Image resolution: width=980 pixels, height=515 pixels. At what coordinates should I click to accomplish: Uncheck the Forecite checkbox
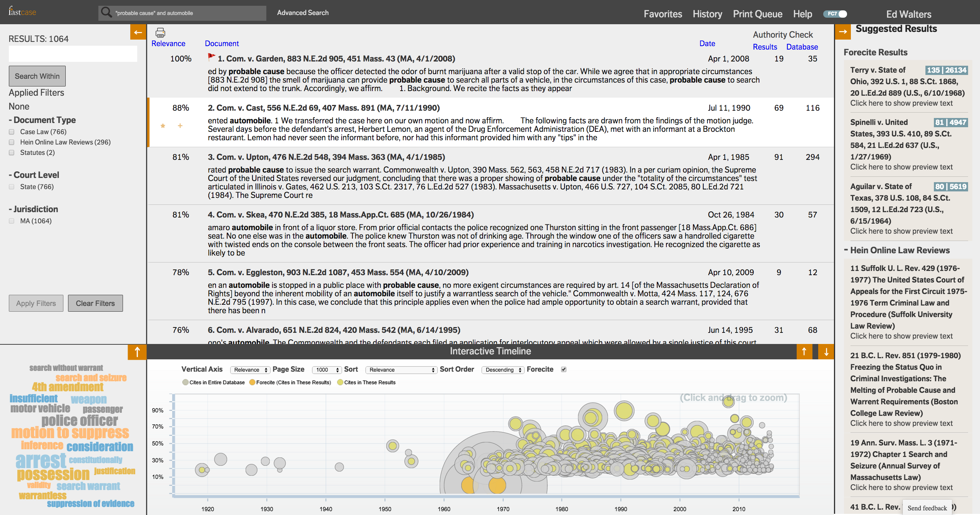563,369
